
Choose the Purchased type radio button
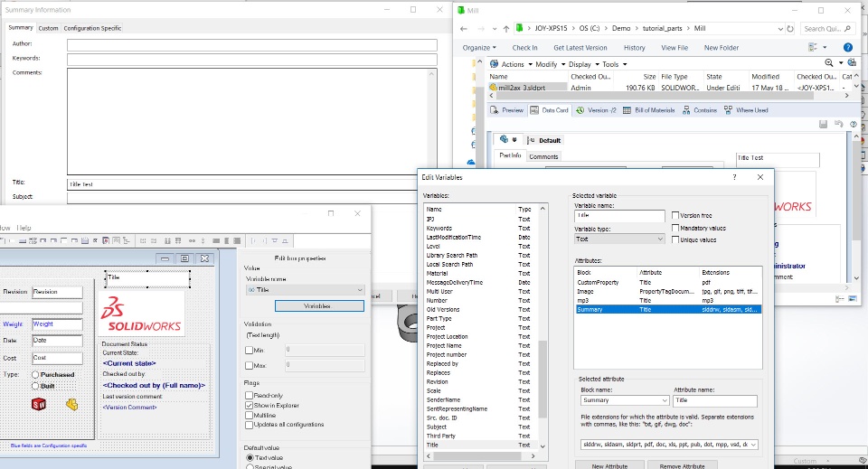point(35,375)
